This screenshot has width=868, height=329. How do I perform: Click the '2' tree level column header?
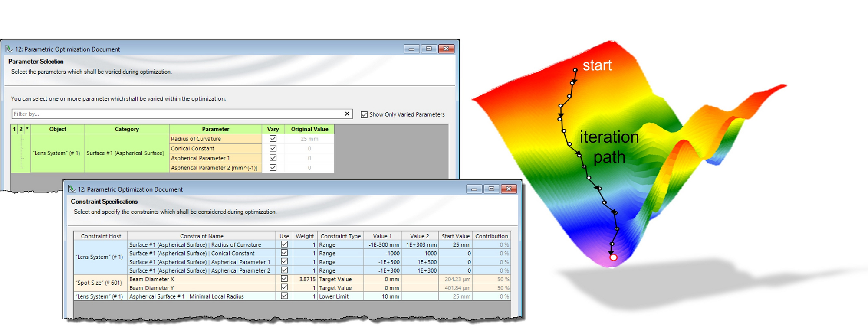click(21, 129)
